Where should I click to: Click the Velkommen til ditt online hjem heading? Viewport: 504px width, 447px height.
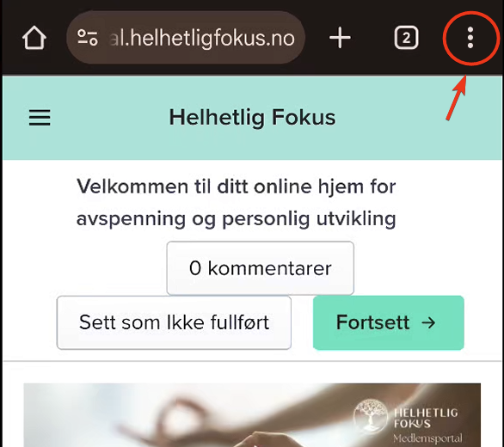pos(236,203)
